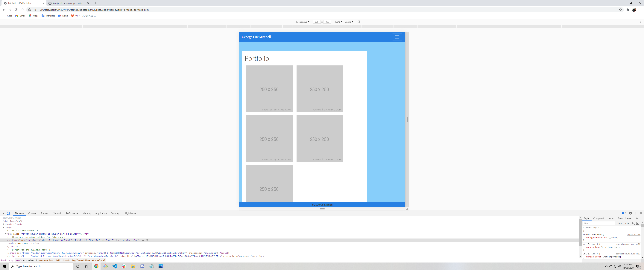Collapse the section containercolor node
644x270 pixels.
coord(6,240)
